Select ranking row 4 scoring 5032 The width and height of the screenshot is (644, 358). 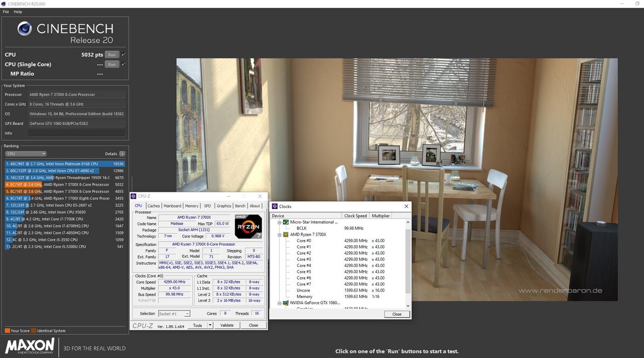pos(65,184)
